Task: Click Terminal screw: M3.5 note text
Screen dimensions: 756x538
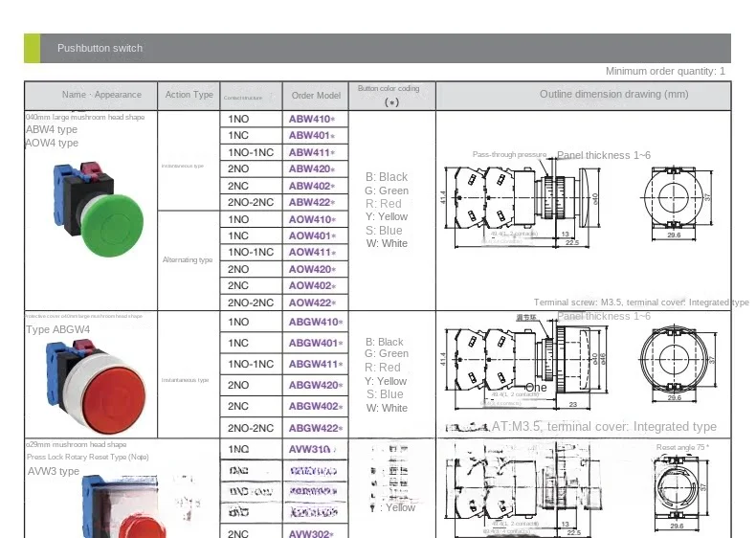Action: [x=641, y=303]
